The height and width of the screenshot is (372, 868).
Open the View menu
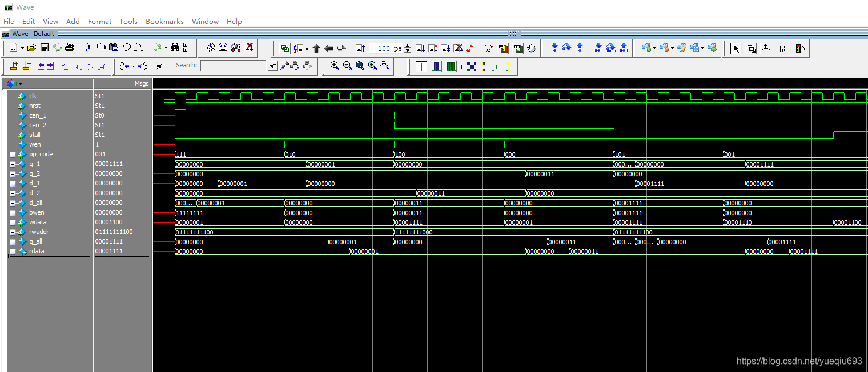point(50,21)
